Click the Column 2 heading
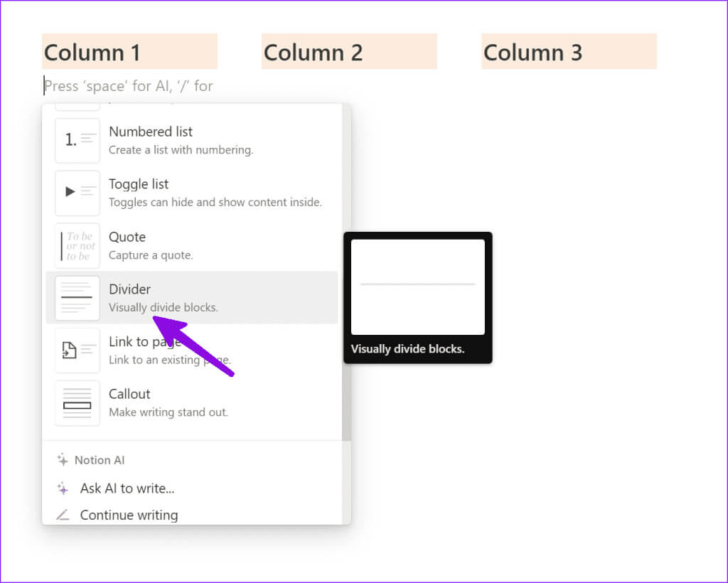This screenshot has height=583, width=728. pos(349,51)
